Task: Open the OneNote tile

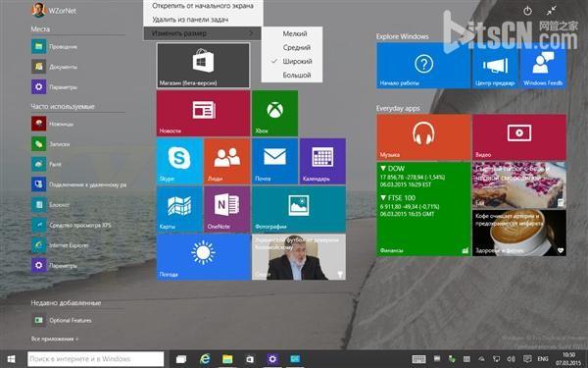Action: pos(227,209)
